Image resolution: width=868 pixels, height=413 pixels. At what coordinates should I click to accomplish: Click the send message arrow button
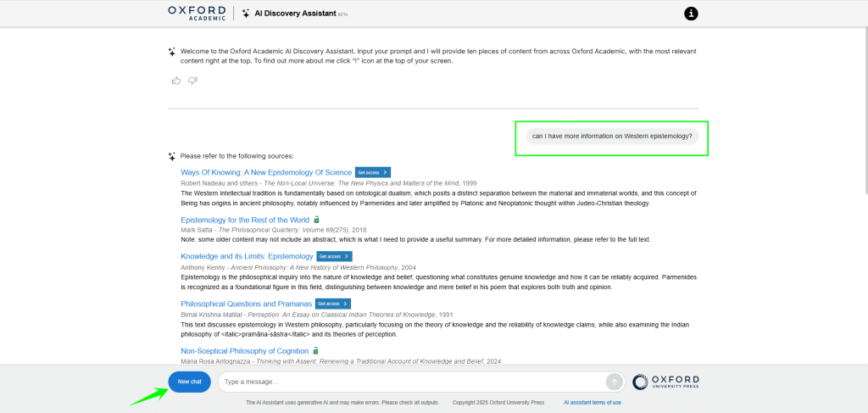614,382
